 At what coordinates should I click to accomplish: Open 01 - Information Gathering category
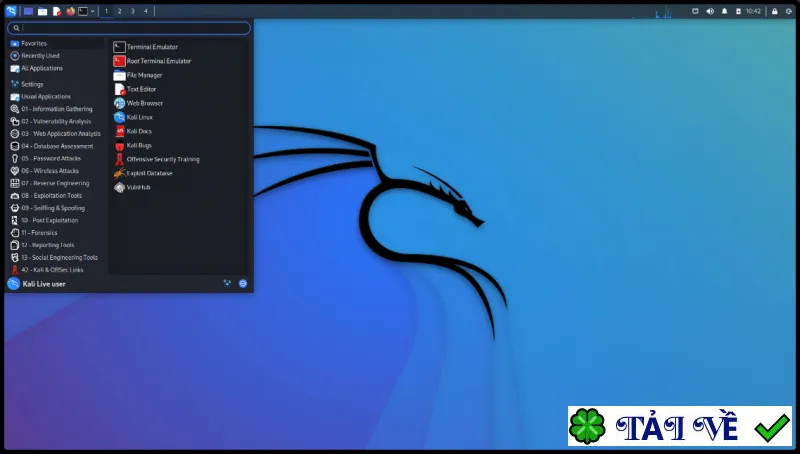click(x=56, y=109)
